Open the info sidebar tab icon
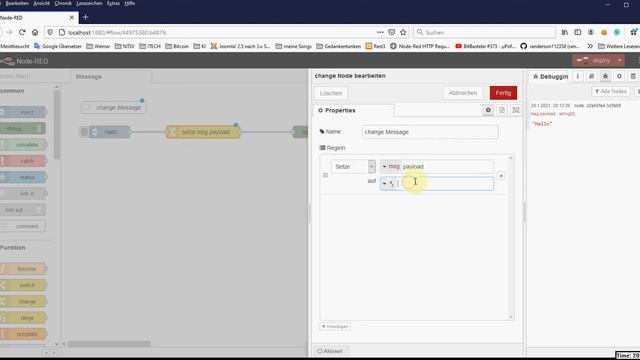640x360 pixels. (x=578, y=76)
